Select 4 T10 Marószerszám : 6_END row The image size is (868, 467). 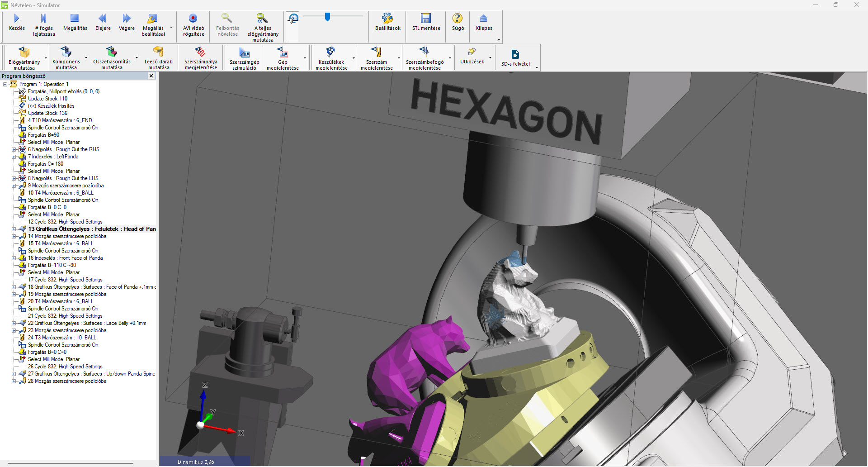point(60,120)
